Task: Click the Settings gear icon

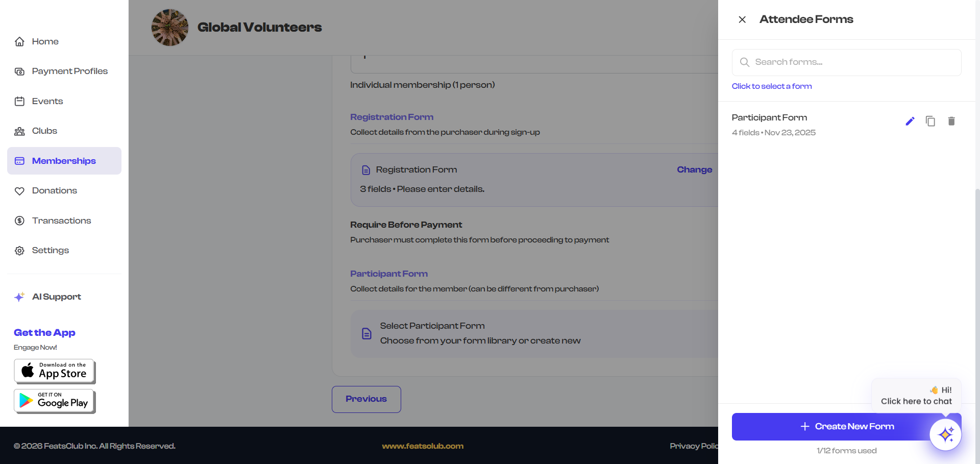Action: tap(19, 251)
